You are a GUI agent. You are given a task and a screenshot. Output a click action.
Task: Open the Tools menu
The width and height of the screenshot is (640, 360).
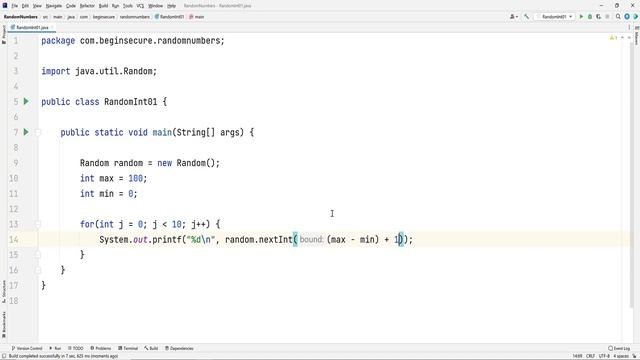click(128, 6)
